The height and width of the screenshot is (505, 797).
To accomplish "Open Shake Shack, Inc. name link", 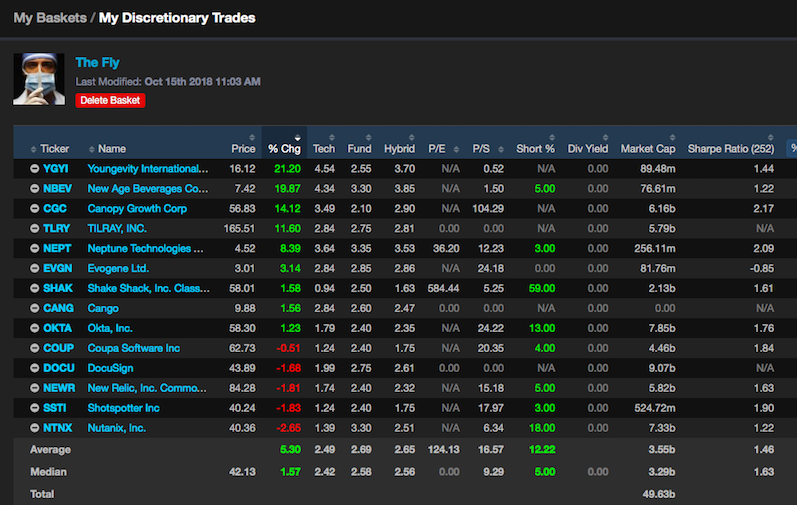I will (148, 288).
